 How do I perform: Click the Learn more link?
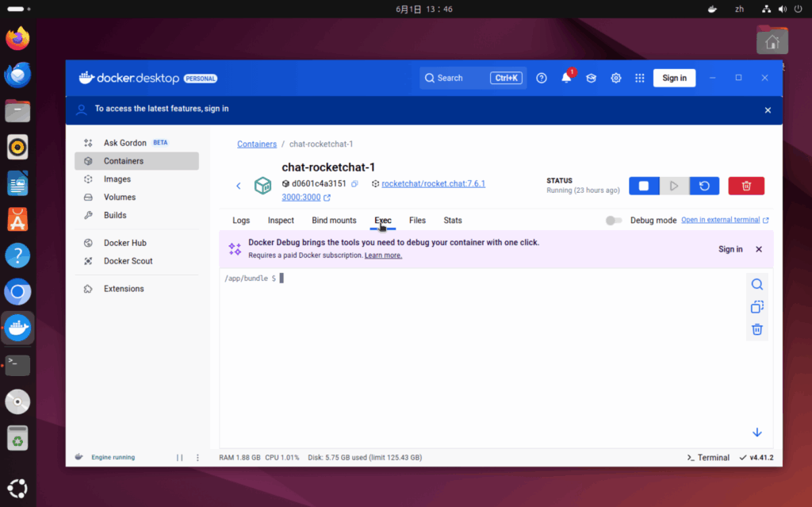tap(383, 255)
